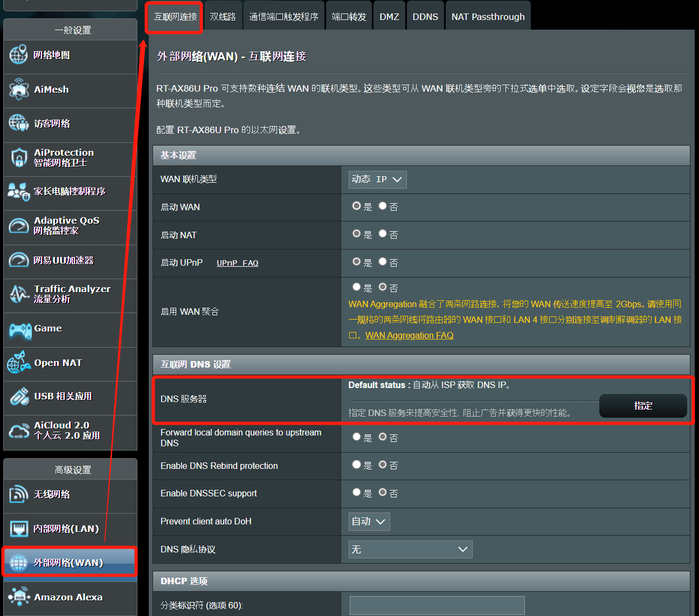The width and height of the screenshot is (699, 616).
Task: Open the 网易UU加速器 icon
Action: [x=19, y=260]
